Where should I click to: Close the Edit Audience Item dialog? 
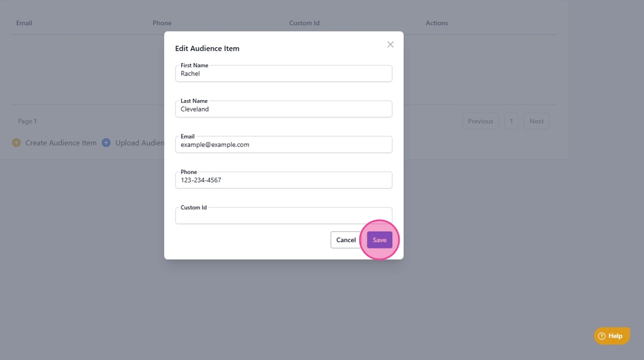tap(390, 44)
